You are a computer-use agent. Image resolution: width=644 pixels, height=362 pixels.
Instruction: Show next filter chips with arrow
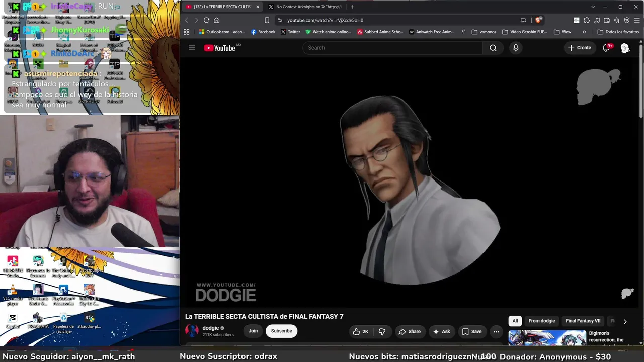pyautogui.click(x=625, y=321)
